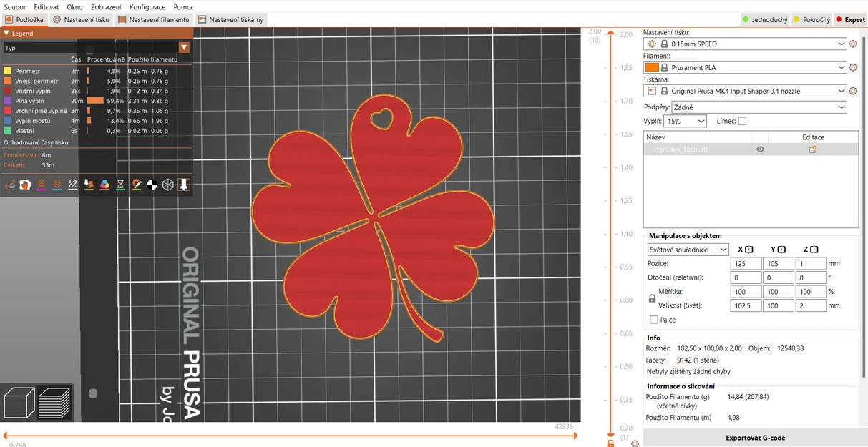The height and width of the screenshot is (447, 868).
Task: Toggle print pauses hourglass icon
Action: click(x=120, y=185)
